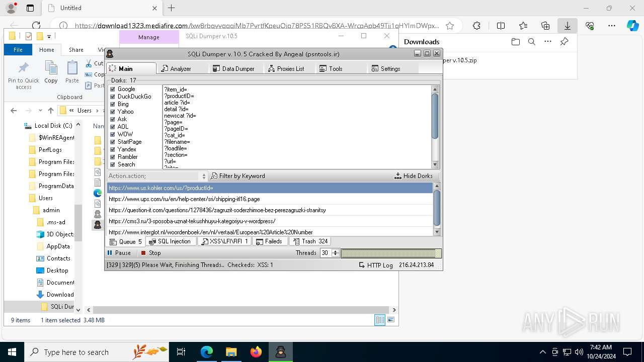Open the SQL Injection results tab
Image resolution: width=644 pixels, height=362 pixels.
[x=171, y=241]
